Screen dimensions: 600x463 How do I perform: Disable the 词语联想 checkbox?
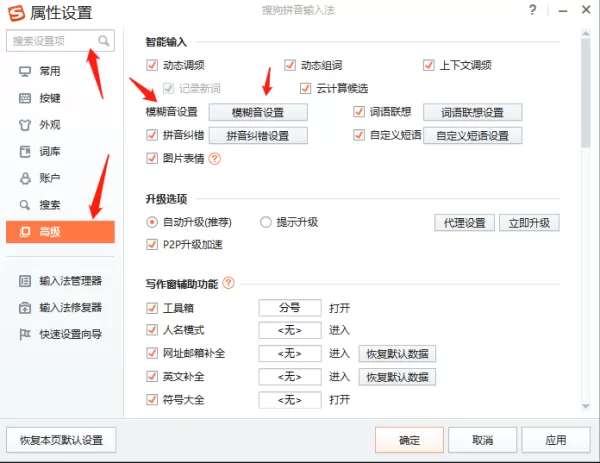coord(359,112)
